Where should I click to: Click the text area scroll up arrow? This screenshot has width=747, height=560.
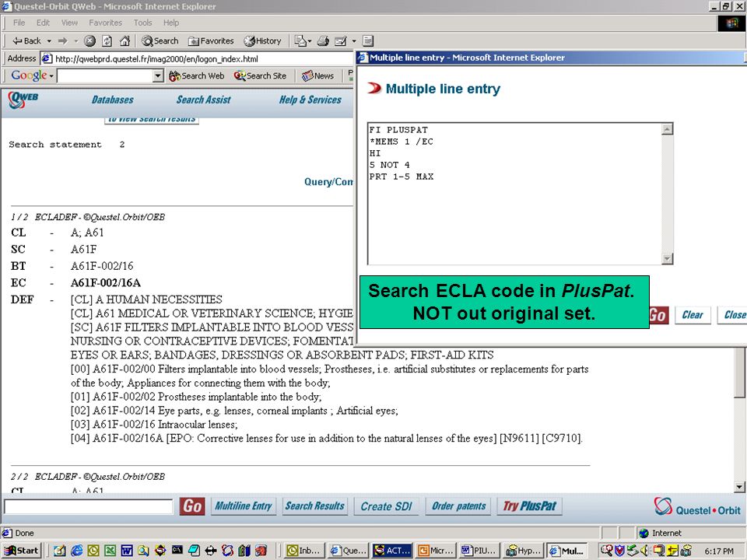pos(668,128)
